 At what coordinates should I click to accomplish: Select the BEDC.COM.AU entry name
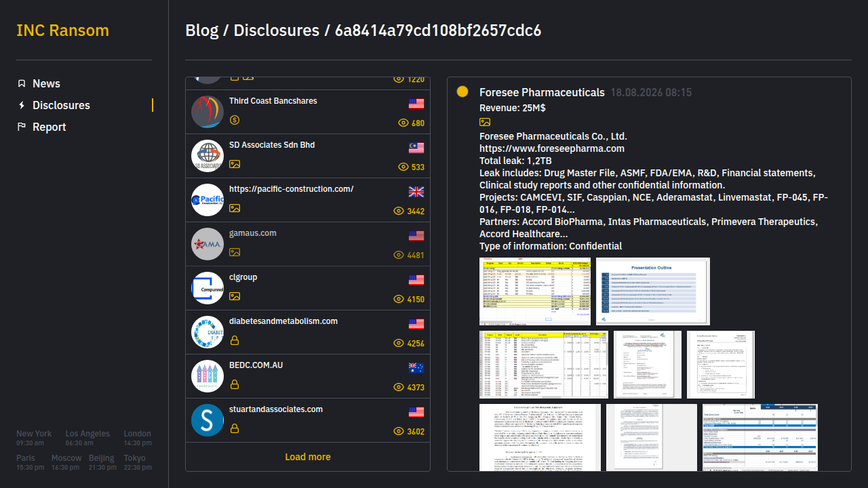pyautogui.click(x=256, y=365)
